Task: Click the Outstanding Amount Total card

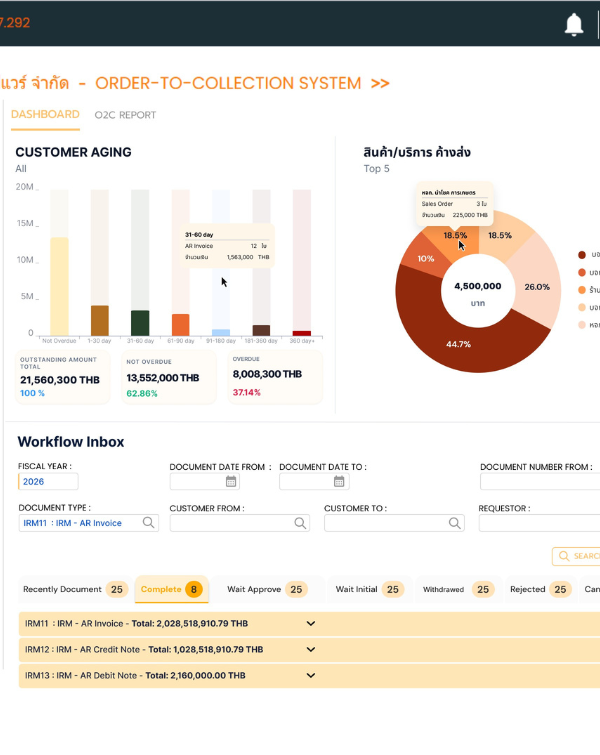Action: pos(63,377)
